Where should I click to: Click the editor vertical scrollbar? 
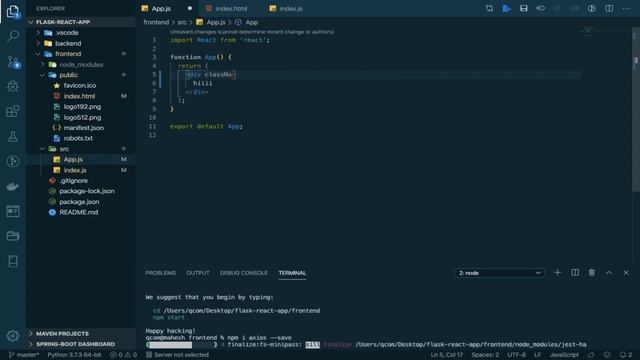pos(636,110)
